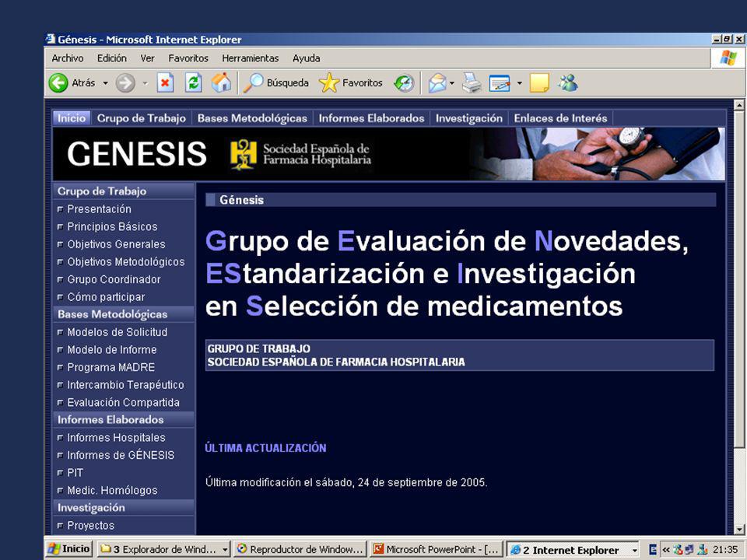
Task: Open the Atrás history dropdown arrow
Action: click(x=105, y=83)
